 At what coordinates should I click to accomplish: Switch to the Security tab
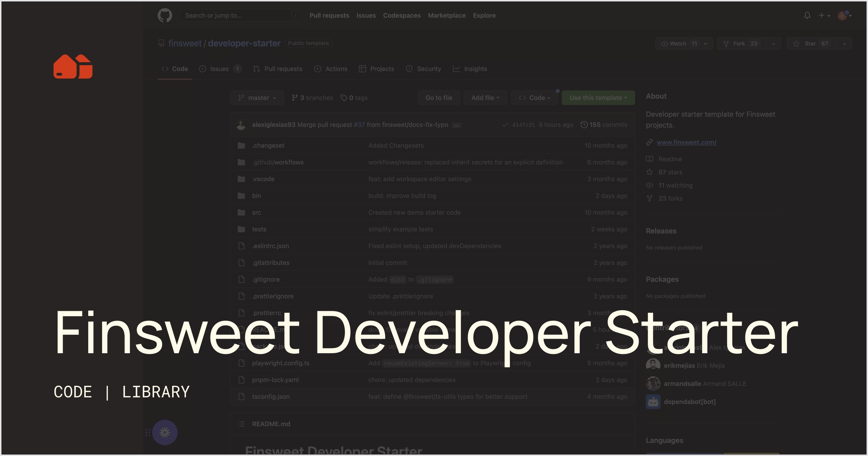click(424, 69)
